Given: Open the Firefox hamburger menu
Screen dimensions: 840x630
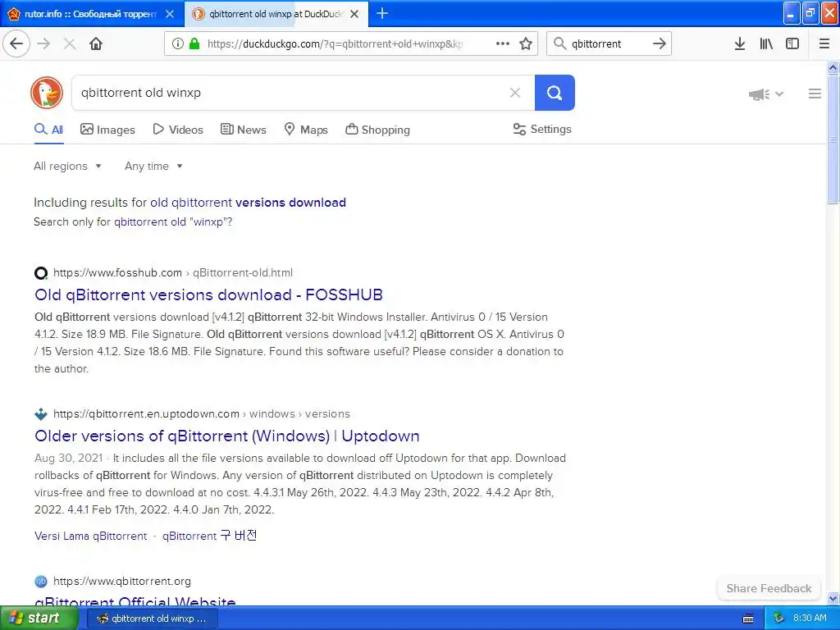Looking at the screenshot, I should [824, 43].
